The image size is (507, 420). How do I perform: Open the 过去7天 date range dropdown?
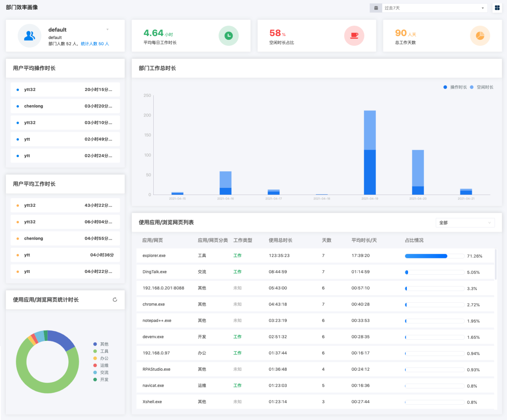click(x=434, y=8)
